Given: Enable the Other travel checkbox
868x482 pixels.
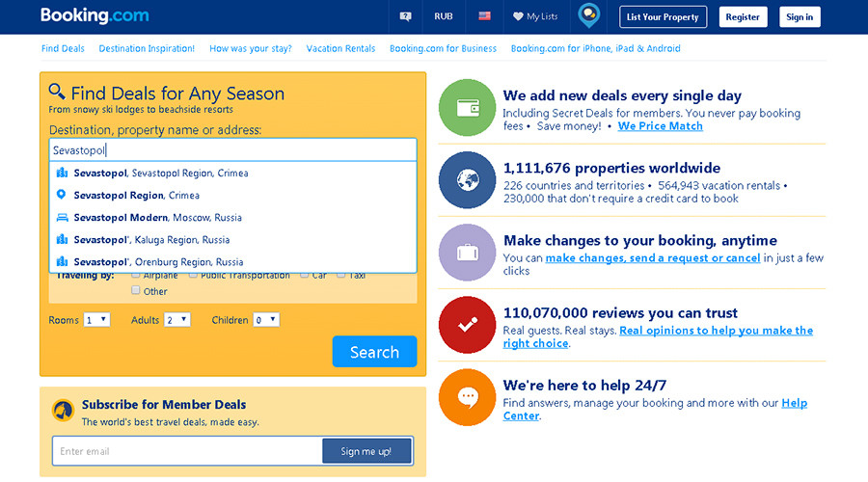Looking at the screenshot, I should coord(136,290).
